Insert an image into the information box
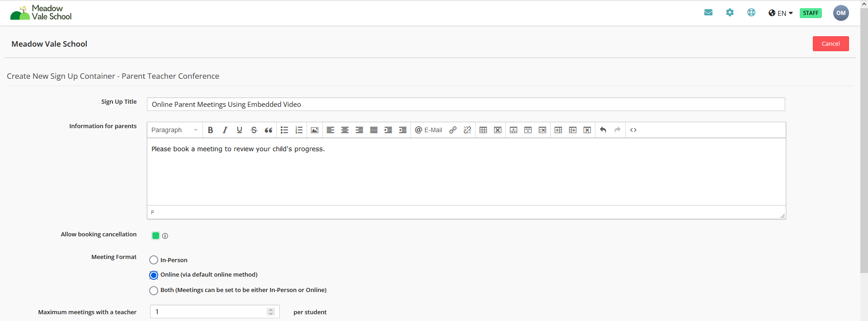Viewport: 868px width, 321px height. (315, 130)
